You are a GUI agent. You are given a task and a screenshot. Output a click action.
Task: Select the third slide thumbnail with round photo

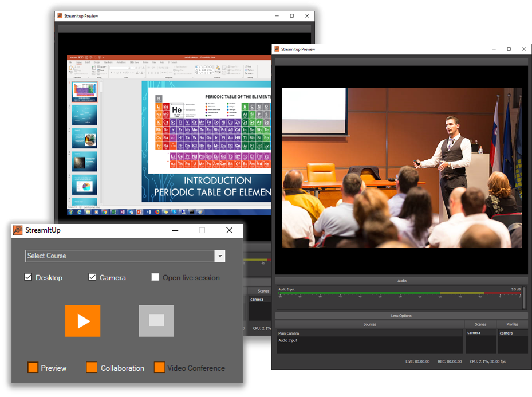(85, 138)
